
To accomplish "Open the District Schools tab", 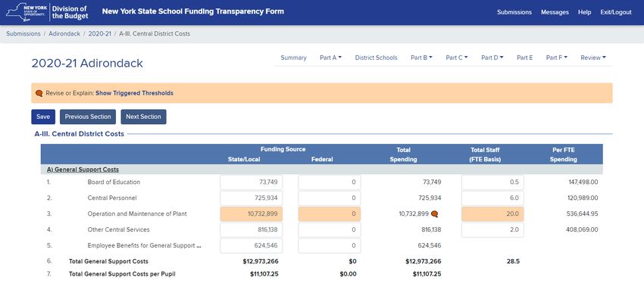I will 377,58.
